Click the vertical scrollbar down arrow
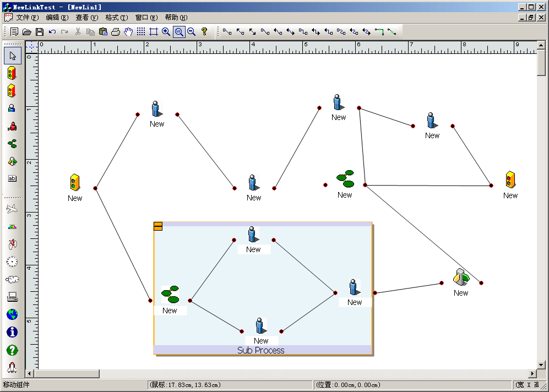Screen dimensions: 549x392 [x=542, y=364]
